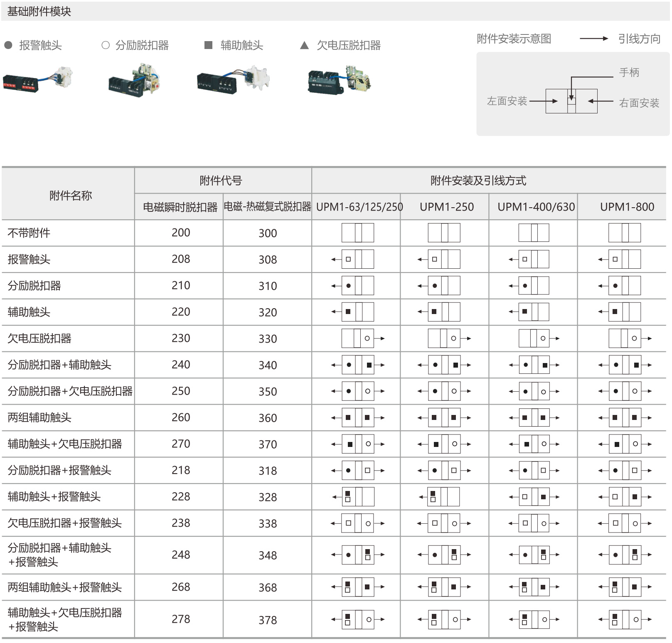Click the filled circle icon beside 报警触头

8,45
